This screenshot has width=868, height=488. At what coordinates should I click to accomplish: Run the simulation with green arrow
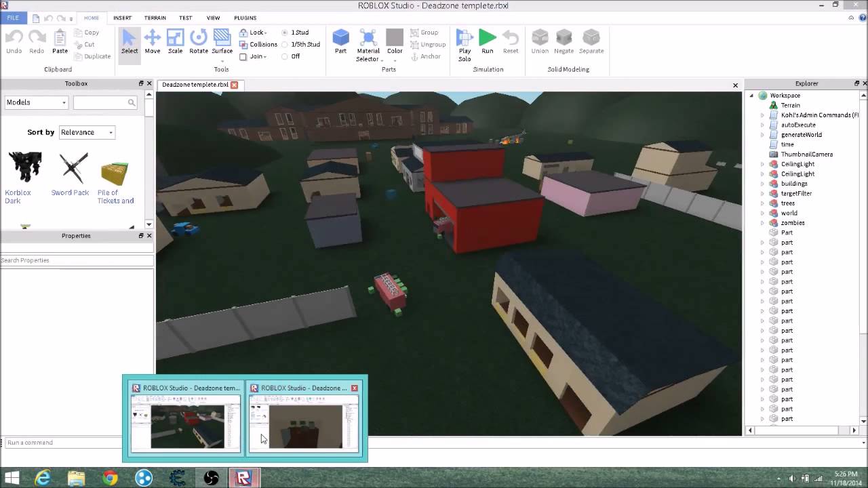click(x=487, y=42)
